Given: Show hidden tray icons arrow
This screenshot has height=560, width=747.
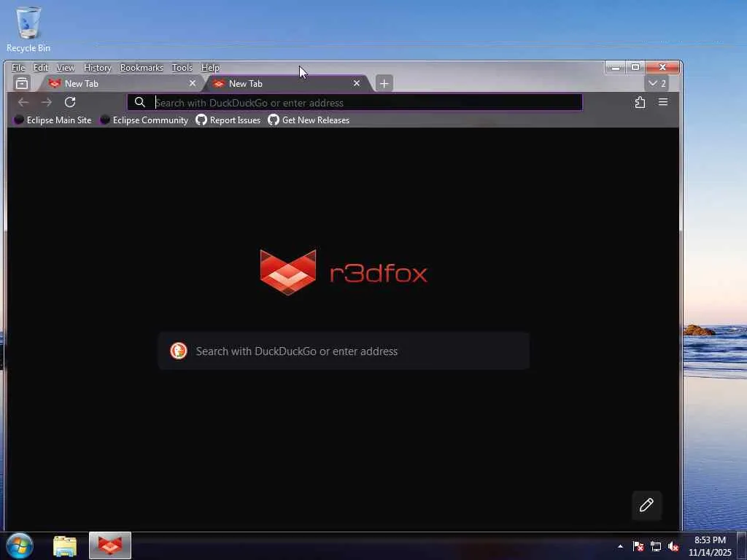Looking at the screenshot, I should click(x=620, y=546).
